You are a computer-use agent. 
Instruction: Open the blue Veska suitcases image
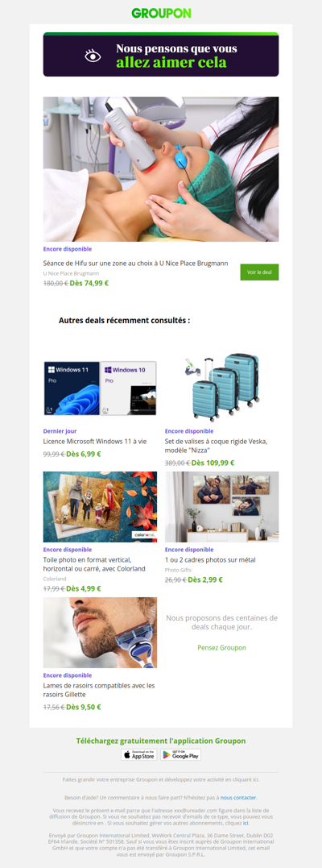tap(222, 388)
